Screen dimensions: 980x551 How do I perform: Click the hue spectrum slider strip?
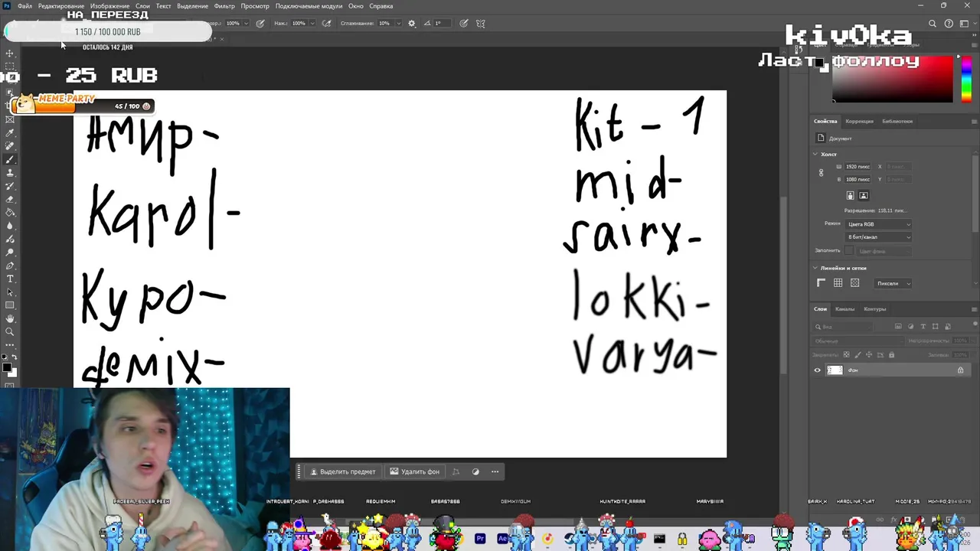click(x=965, y=77)
